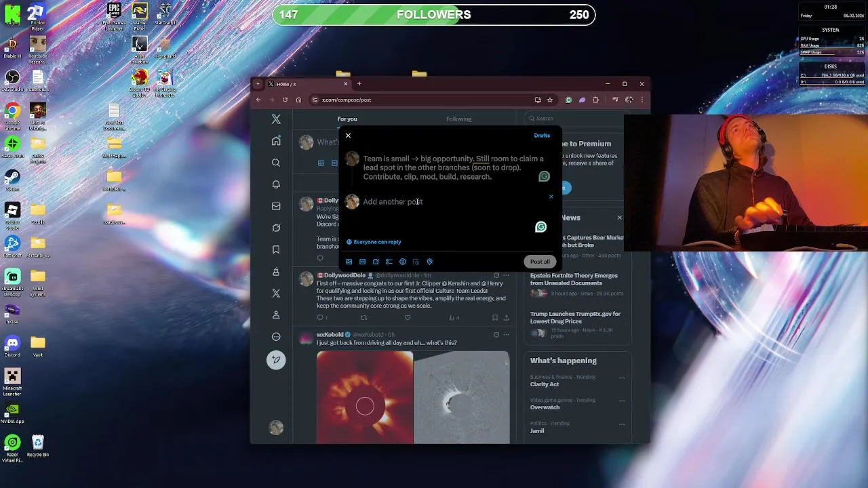This screenshot has width=868, height=488.
Task: Open OBS Studio desktop shortcut
Action: [12, 81]
